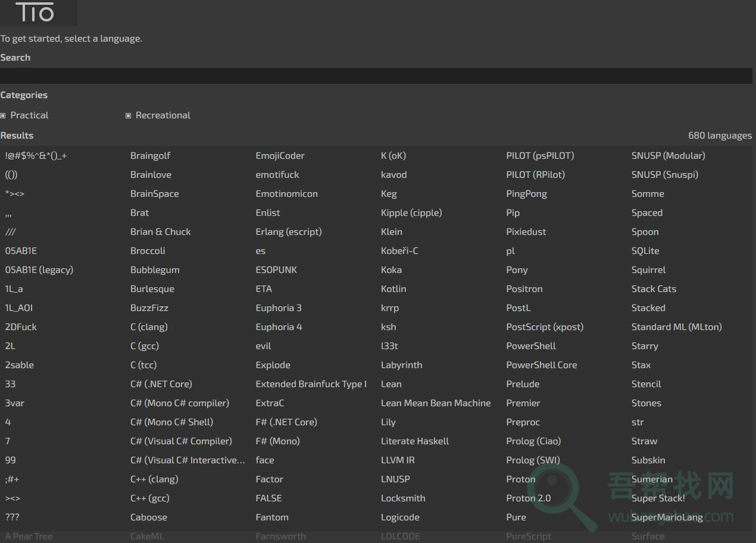Choose C# (Mono C# compiler) entry
This screenshot has height=543, width=756.
point(180,403)
